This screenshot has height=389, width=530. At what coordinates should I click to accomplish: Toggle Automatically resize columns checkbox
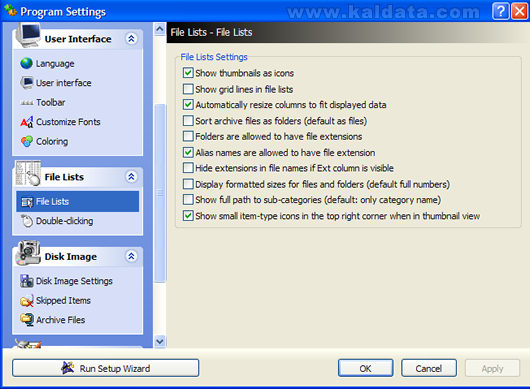tap(188, 104)
